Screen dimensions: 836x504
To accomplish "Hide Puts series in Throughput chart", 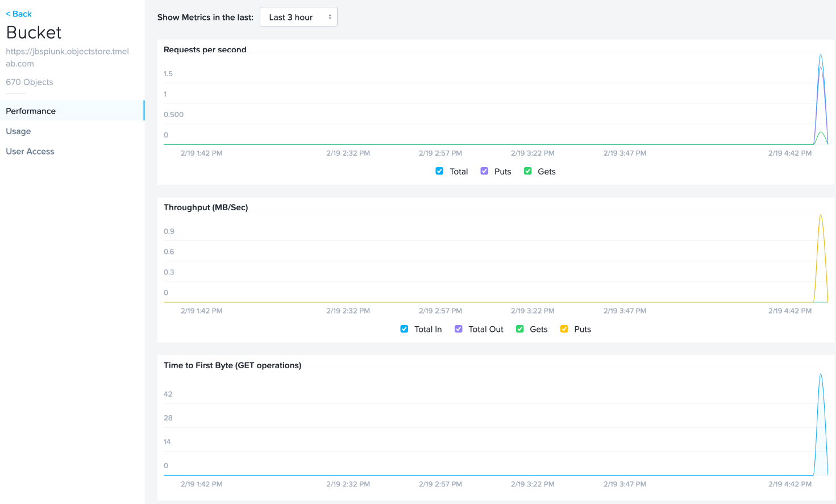I will pos(564,329).
